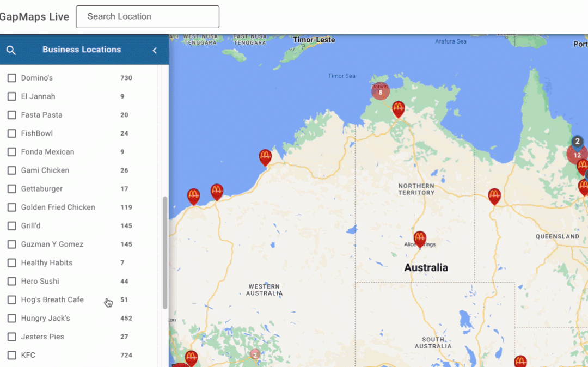
Task: Enable the Domino's checkbox
Action: coord(11,78)
